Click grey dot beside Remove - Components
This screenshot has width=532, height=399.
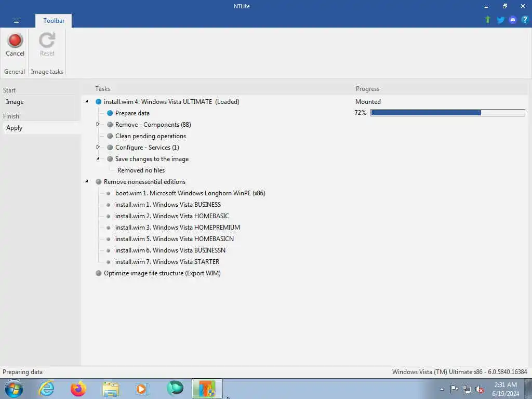tap(110, 125)
